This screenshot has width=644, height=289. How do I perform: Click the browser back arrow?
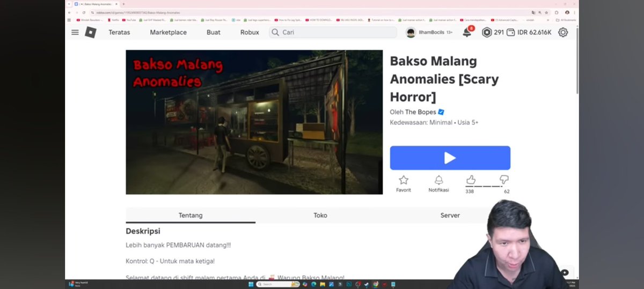tap(69, 12)
